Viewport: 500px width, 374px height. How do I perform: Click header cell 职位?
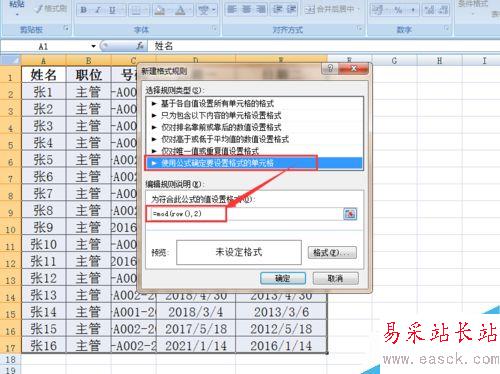point(88,75)
